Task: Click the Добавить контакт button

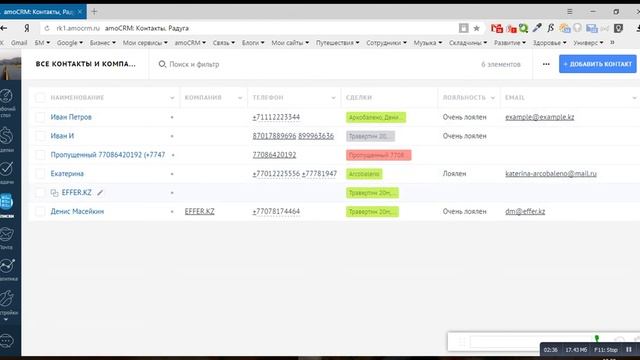Action: 598,64
